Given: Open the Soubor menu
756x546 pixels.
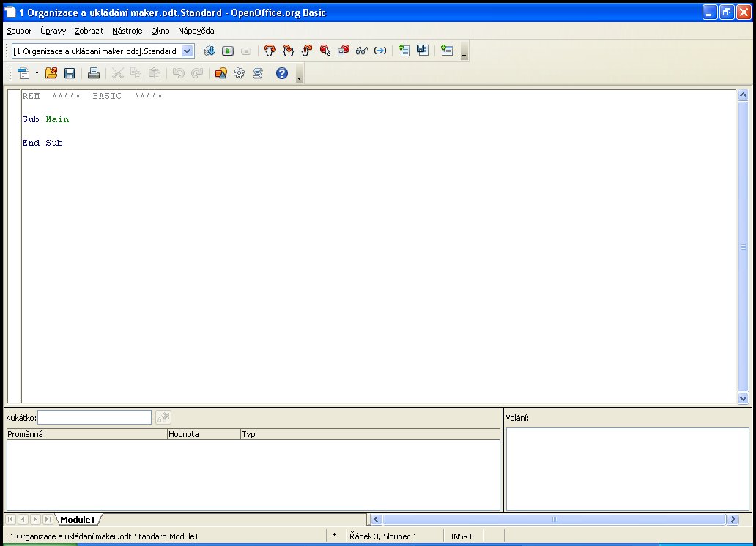Looking at the screenshot, I should pyautogui.click(x=19, y=31).
